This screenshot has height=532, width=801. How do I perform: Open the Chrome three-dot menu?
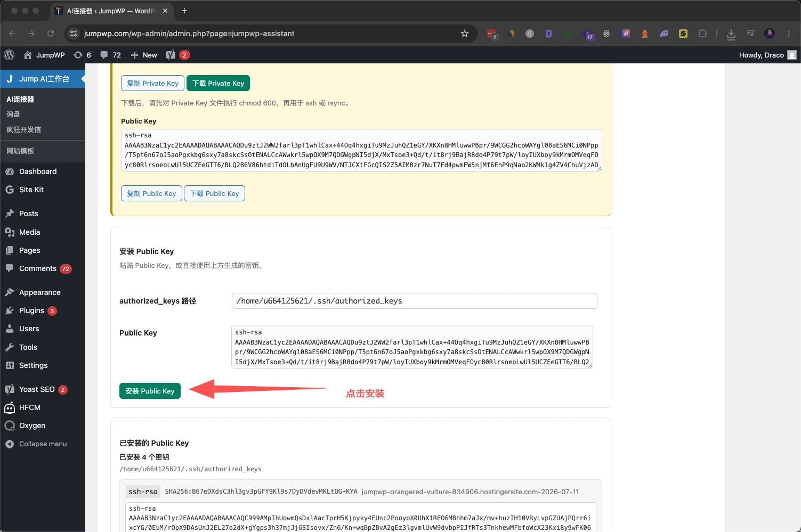point(789,34)
